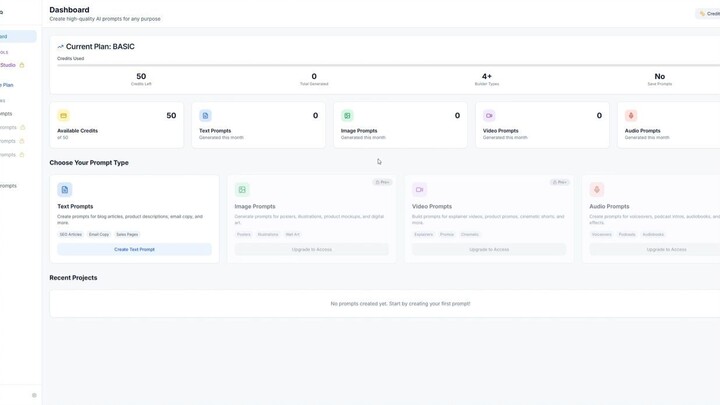
Task: Select the Email Copy tag
Action: 99,234
